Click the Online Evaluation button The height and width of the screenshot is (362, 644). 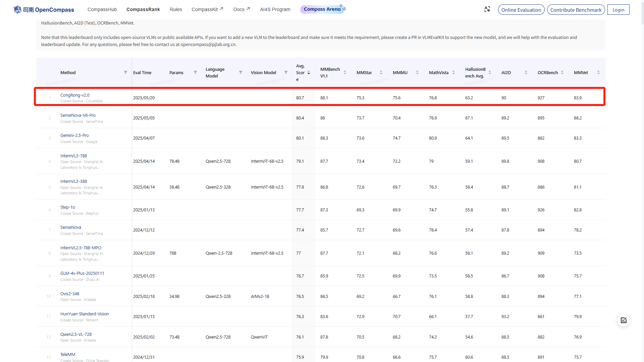(x=521, y=10)
